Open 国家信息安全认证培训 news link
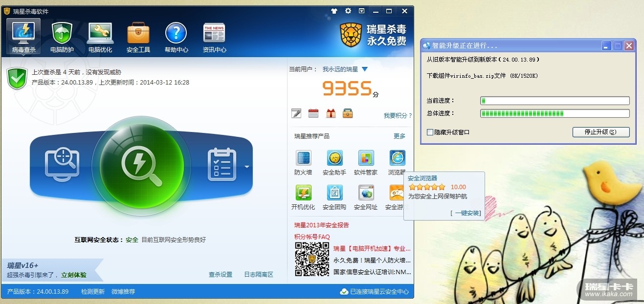The height and width of the screenshot is (304, 644). (x=372, y=272)
